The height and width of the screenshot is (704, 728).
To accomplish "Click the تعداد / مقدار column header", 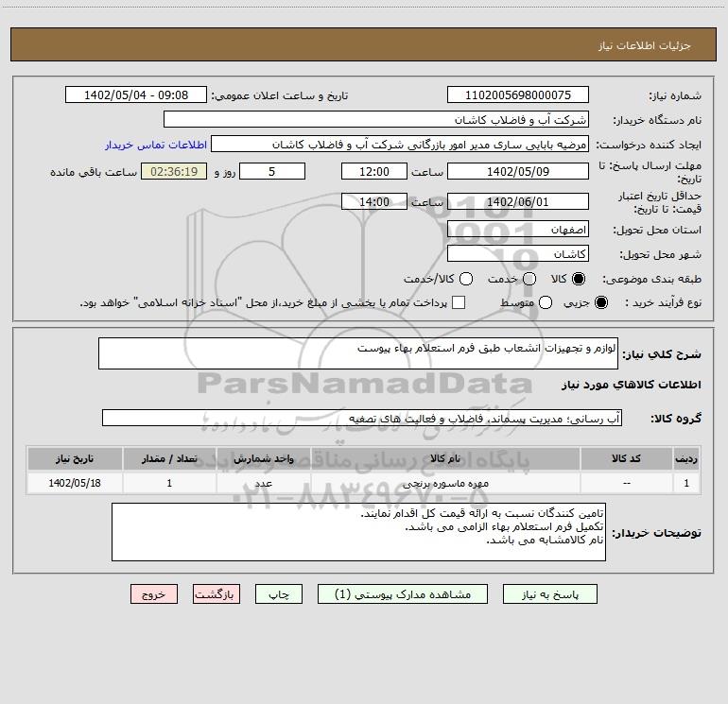I will (169, 459).
